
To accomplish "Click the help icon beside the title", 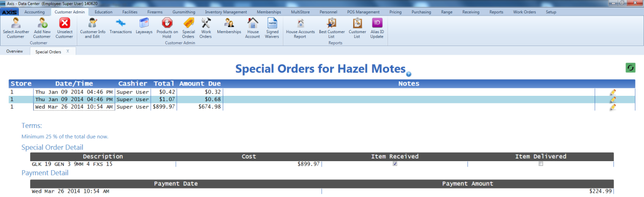I will [409, 74].
